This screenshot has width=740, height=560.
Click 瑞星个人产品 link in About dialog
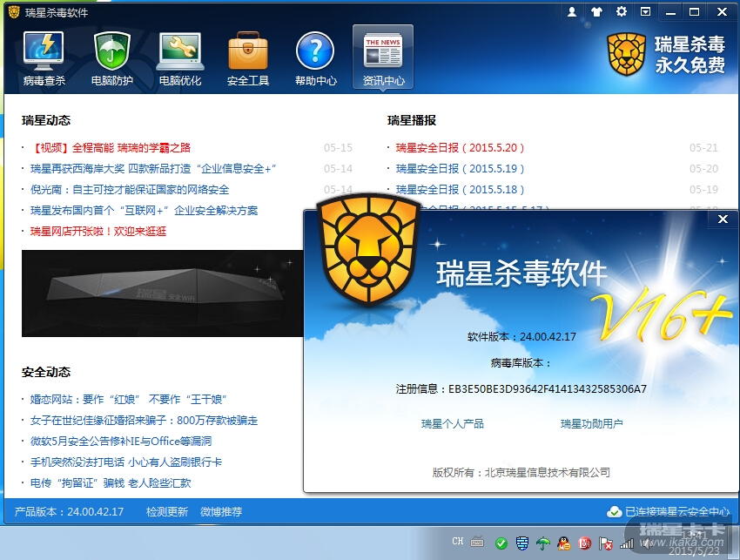452,423
